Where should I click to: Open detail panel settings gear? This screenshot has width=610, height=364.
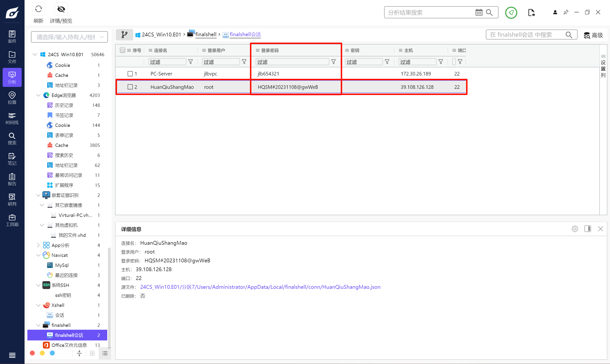click(x=575, y=229)
